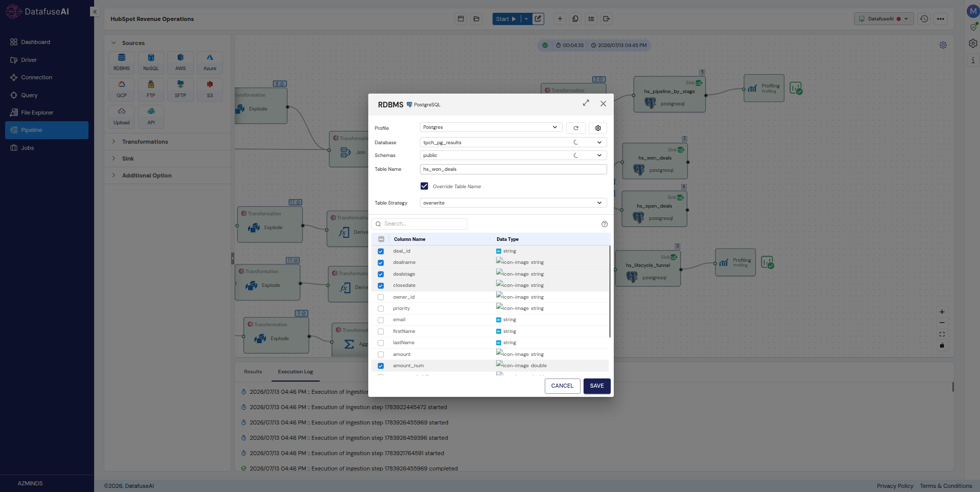The width and height of the screenshot is (980, 492).
Task: Select the AWS source icon
Action: [181, 62]
